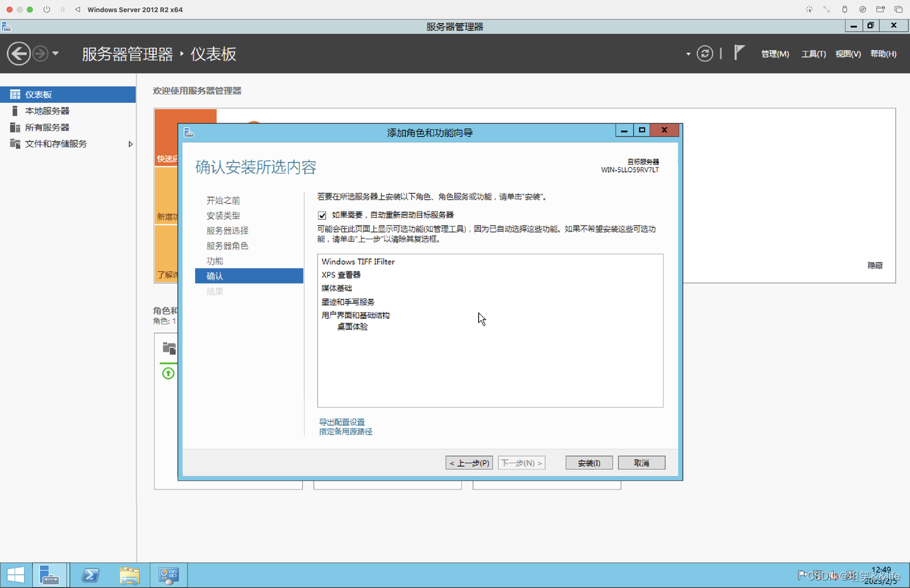Viewport: 910px width, 588px height.
Task: Open the navigation history dropdown arrow
Action: (x=56, y=54)
